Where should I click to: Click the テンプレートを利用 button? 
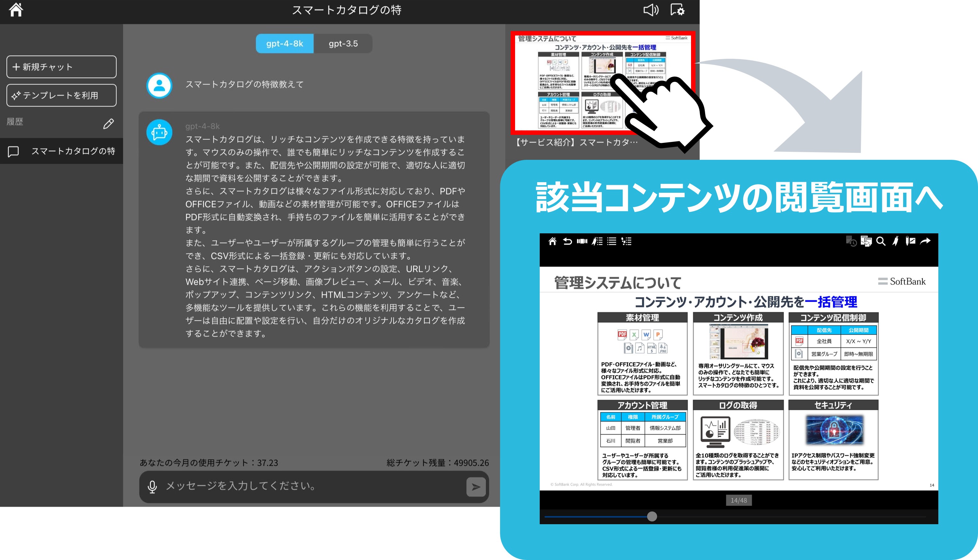click(x=61, y=95)
